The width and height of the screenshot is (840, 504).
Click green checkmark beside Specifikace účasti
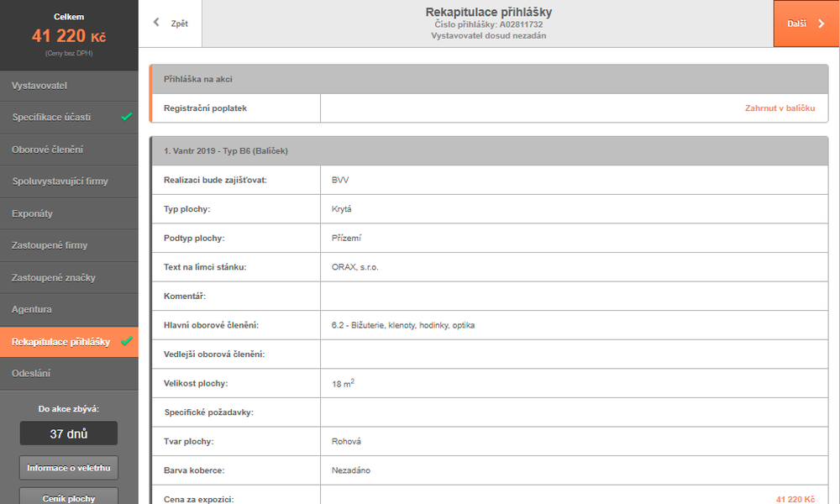pyautogui.click(x=127, y=116)
